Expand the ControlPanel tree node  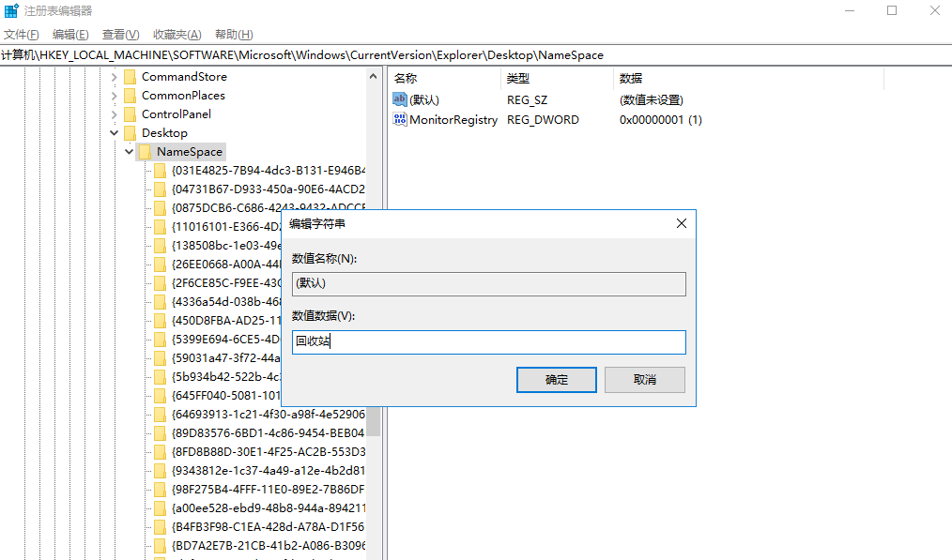(115, 114)
